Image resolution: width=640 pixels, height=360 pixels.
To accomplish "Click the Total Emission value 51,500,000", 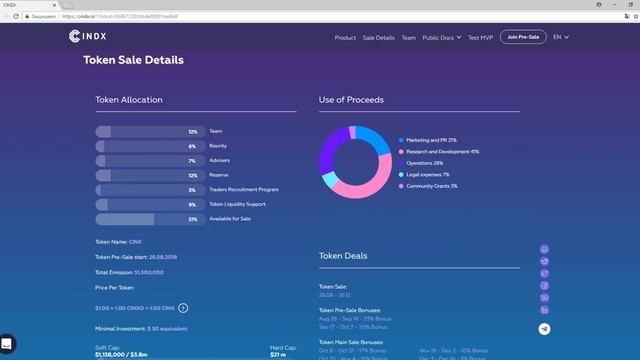I will point(149,272).
